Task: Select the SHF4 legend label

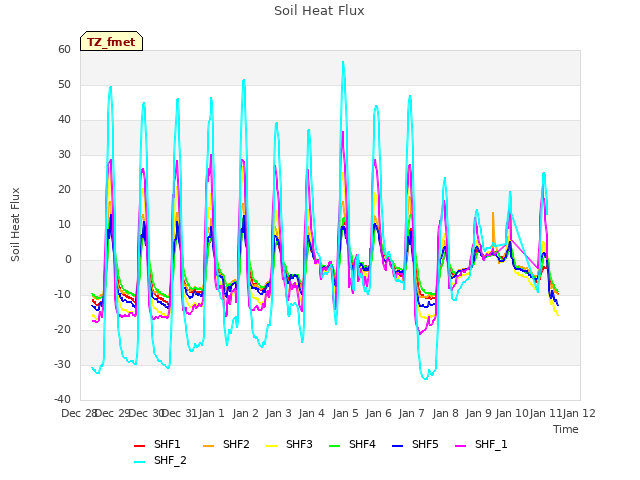Action: (x=362, y=444)
